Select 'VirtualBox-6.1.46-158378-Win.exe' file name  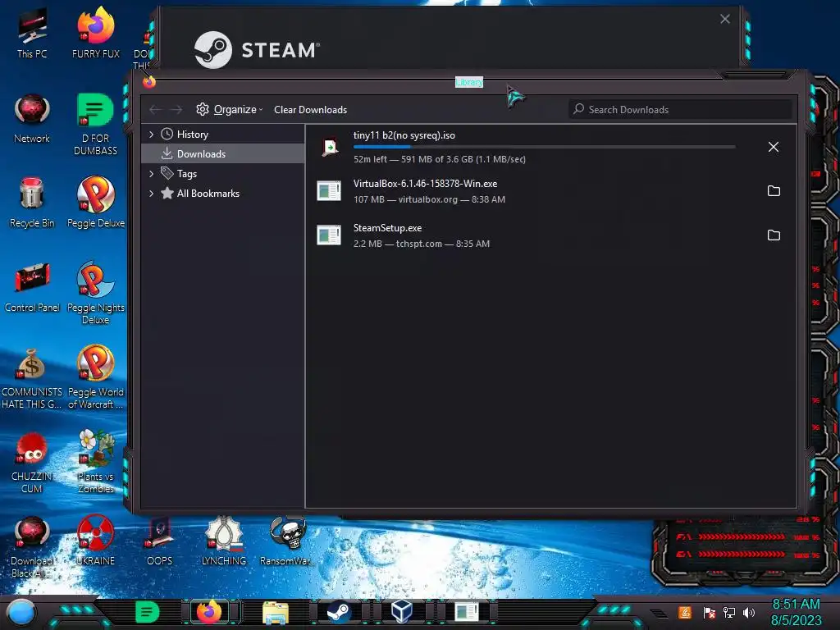(426, 183)
